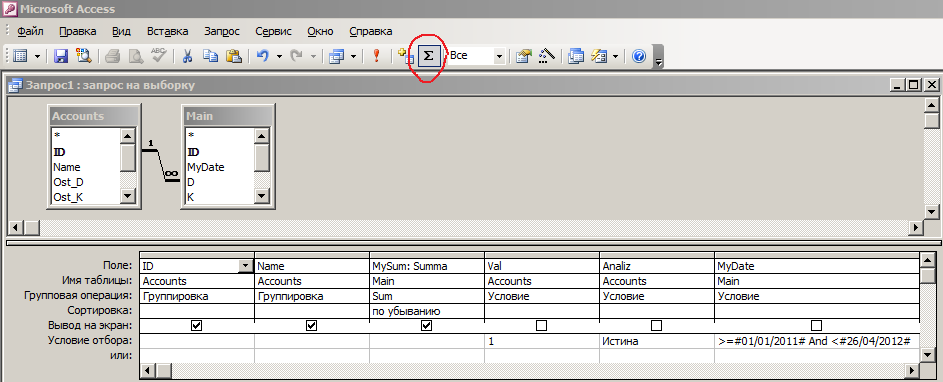Open the Вид menu
This screenshot has height=382, width=943.
(121, 31)
